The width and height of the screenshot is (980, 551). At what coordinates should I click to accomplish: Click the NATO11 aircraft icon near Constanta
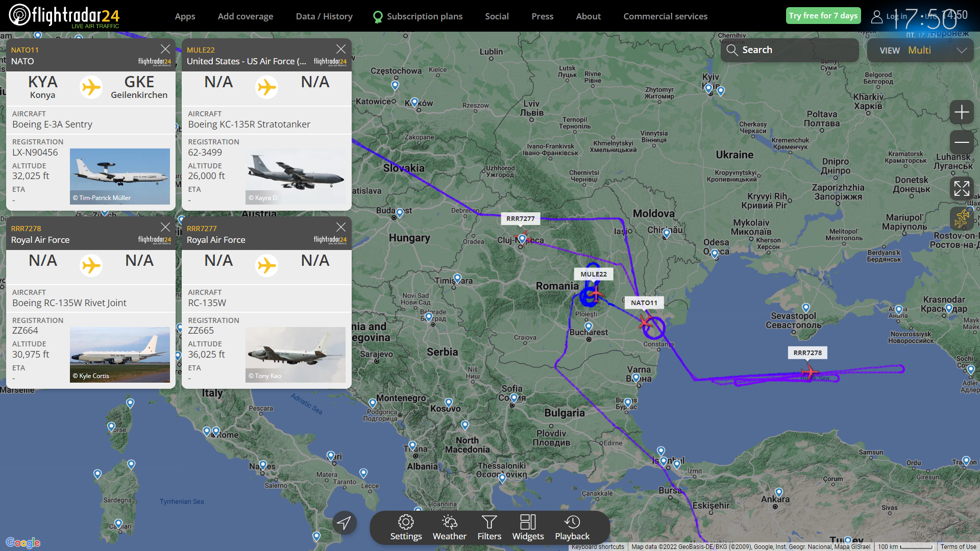[645, 322]
